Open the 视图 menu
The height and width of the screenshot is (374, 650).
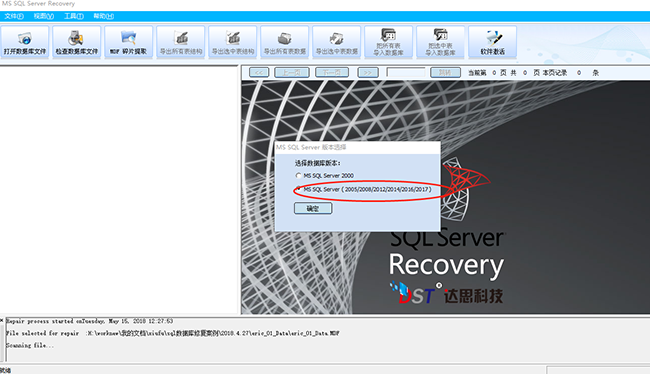[x=44, y=16]
